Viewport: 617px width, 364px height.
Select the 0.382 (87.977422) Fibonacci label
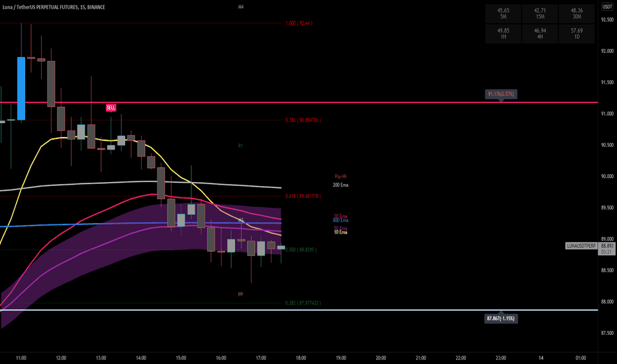pos(303,303)
